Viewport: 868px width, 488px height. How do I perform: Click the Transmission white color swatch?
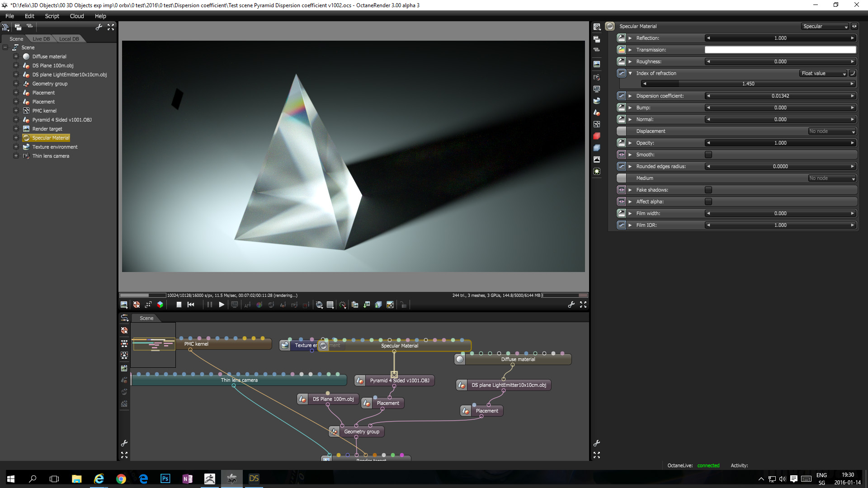780,50
